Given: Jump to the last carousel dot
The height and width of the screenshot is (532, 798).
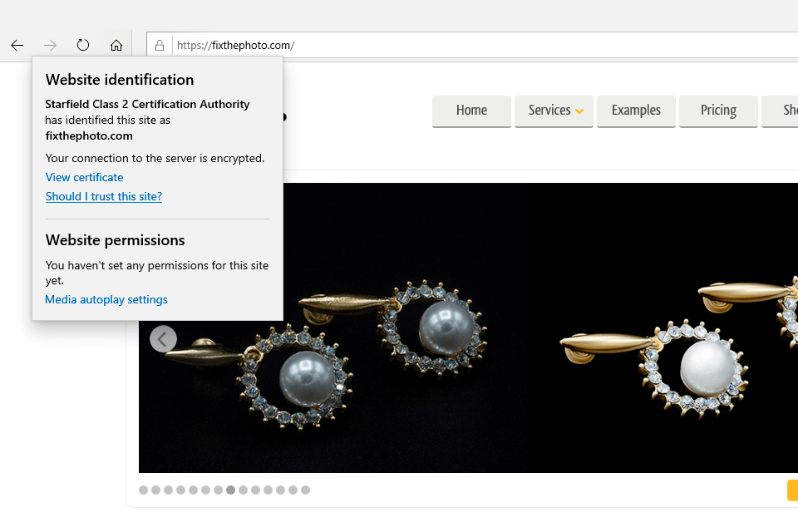Looking at the screenshot, I should [x=305, y=490].
